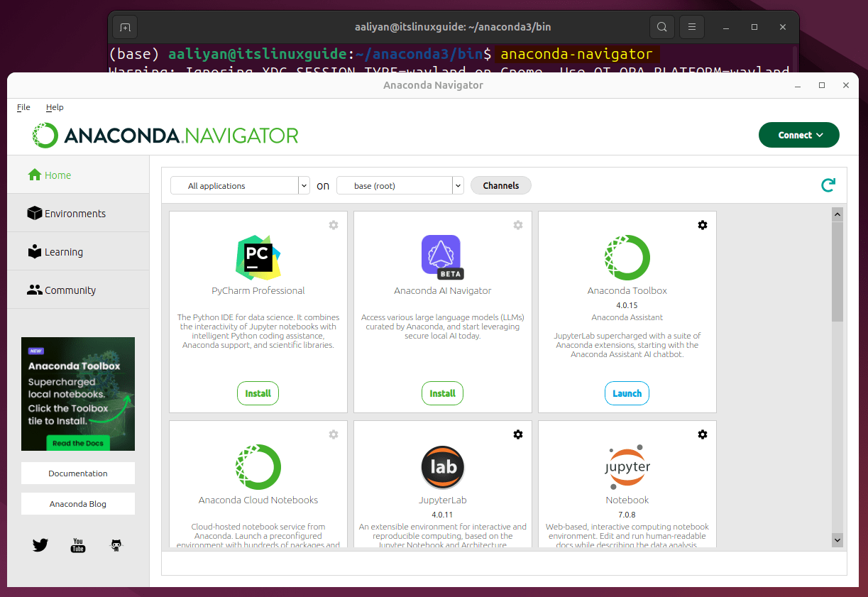Open the Connect dropdown button

[x=798, y=135]
